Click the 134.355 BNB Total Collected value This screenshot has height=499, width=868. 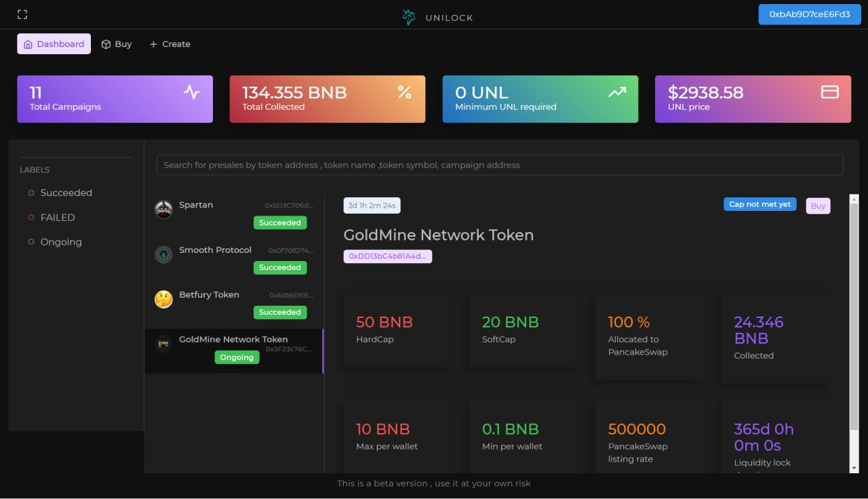[x=294, y=92]
